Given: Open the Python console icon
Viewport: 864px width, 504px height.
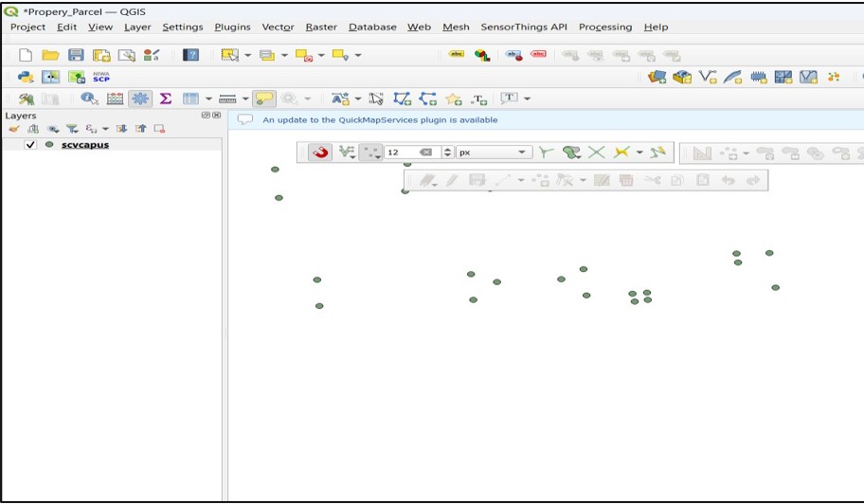Looking at the screenshot, I should [x=26, y=77].
